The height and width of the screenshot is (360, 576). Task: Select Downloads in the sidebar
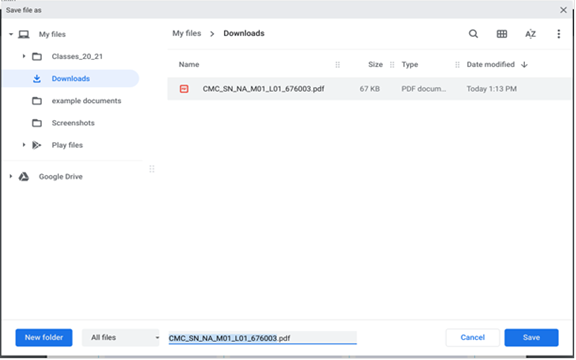[x=71, y=79]
